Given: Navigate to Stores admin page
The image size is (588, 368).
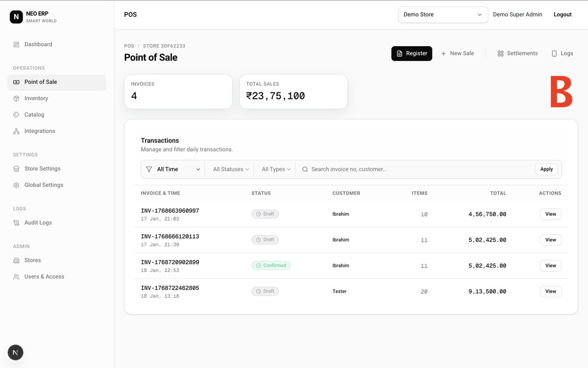Looking at the screenshot, I should 57,260.
